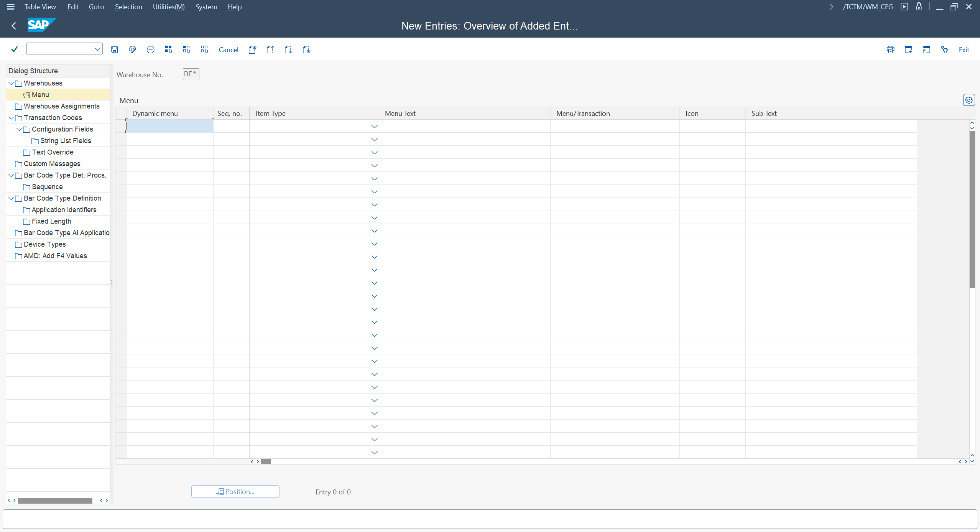Image resolution: width=980 pixels, height=532 pixels.
Task: Click the First Page navigation icon
Action: click(252, 49)
